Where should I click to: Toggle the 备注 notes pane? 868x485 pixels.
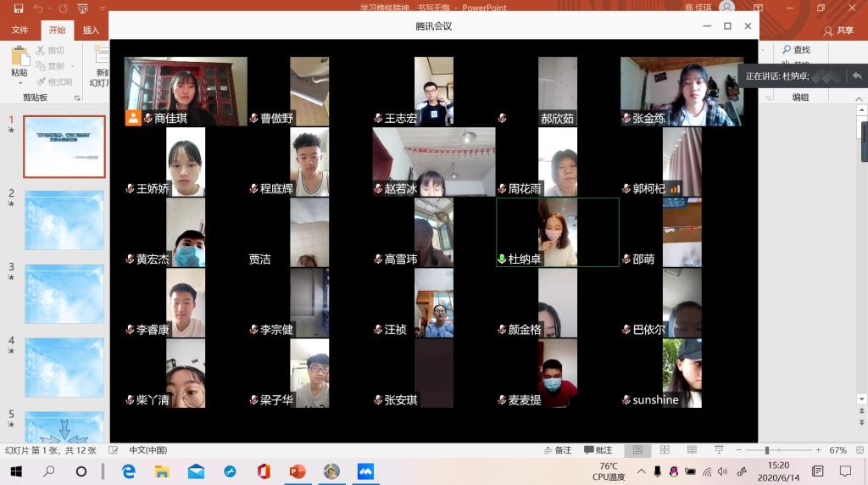[x=557, y=450]
